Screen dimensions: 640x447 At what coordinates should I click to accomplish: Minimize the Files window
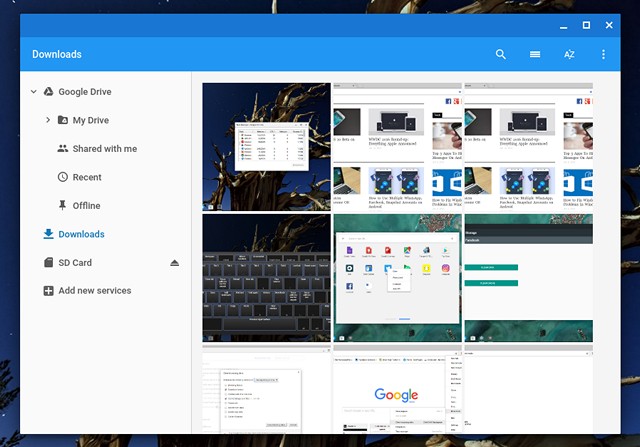point(564,26)
